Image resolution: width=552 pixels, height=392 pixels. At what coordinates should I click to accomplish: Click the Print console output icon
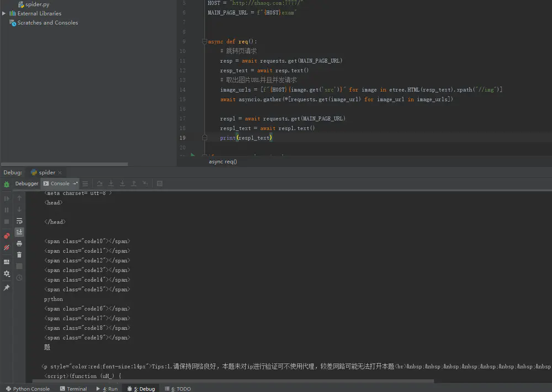(19, 243)
